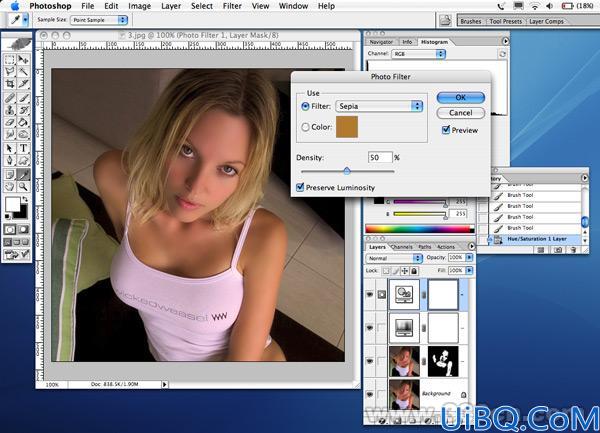This screenshot has height=433, width=600.
Task: Toggle lock transparent pixels in Layers
Action: tap(386, 271)
